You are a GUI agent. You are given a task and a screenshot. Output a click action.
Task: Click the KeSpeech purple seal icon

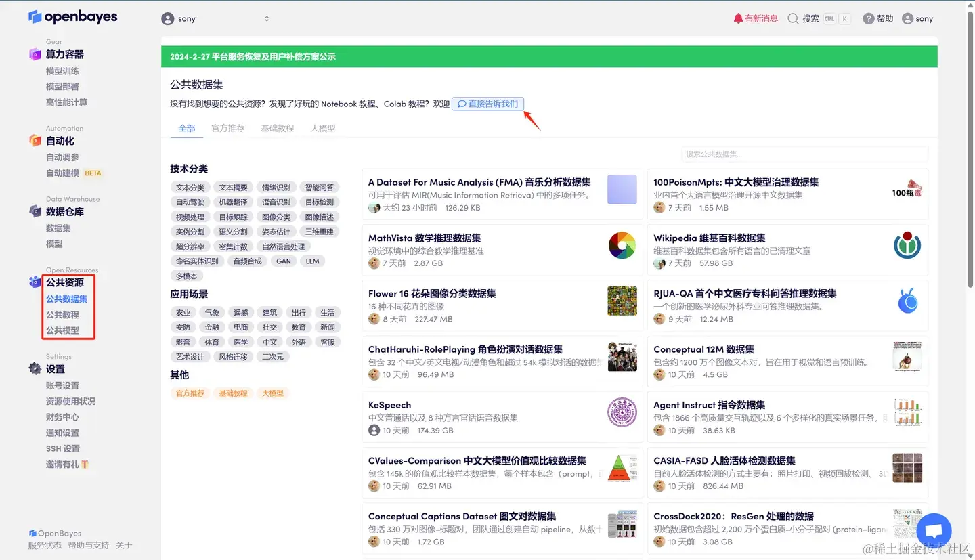(622, 412)
